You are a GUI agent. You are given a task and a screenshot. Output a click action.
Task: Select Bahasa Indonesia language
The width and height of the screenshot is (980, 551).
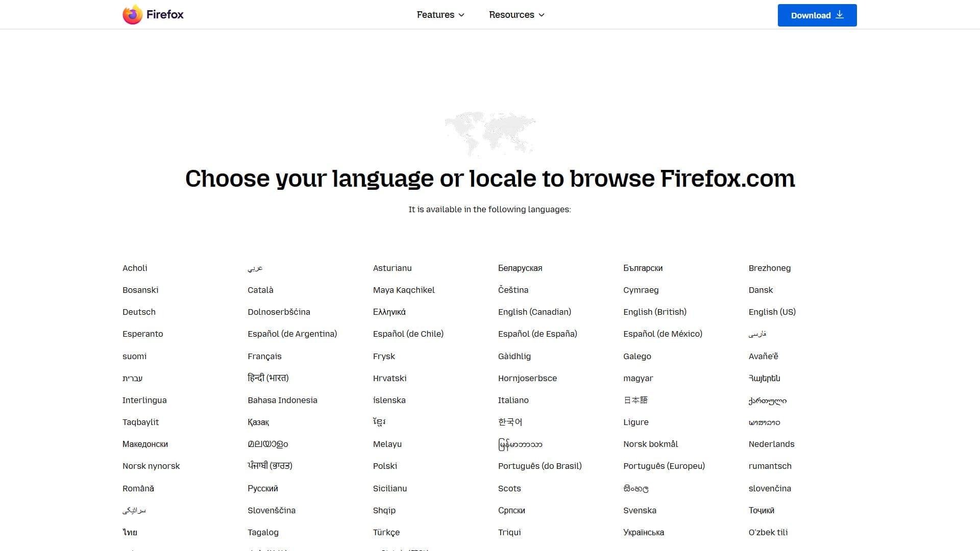point(282,400)
